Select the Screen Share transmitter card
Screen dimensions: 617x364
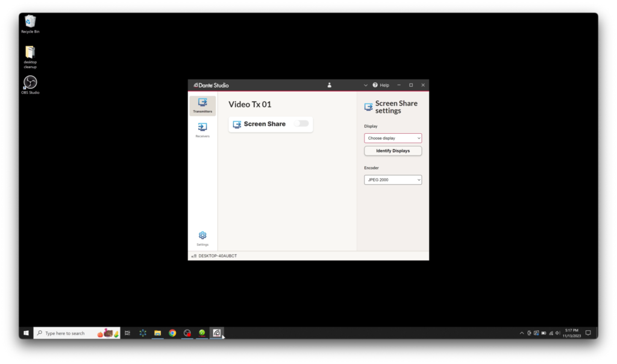[x=271, y=124]
